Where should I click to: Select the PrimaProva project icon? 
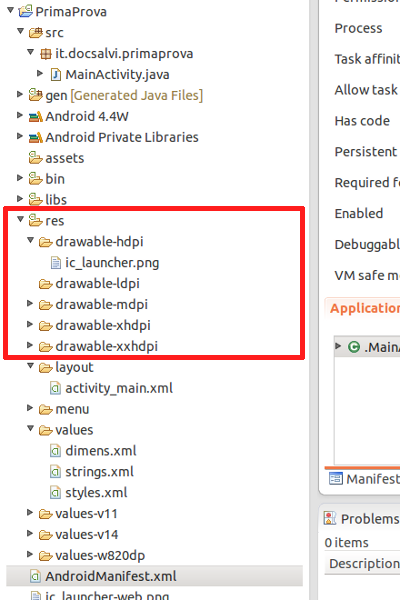click(26, 11)
